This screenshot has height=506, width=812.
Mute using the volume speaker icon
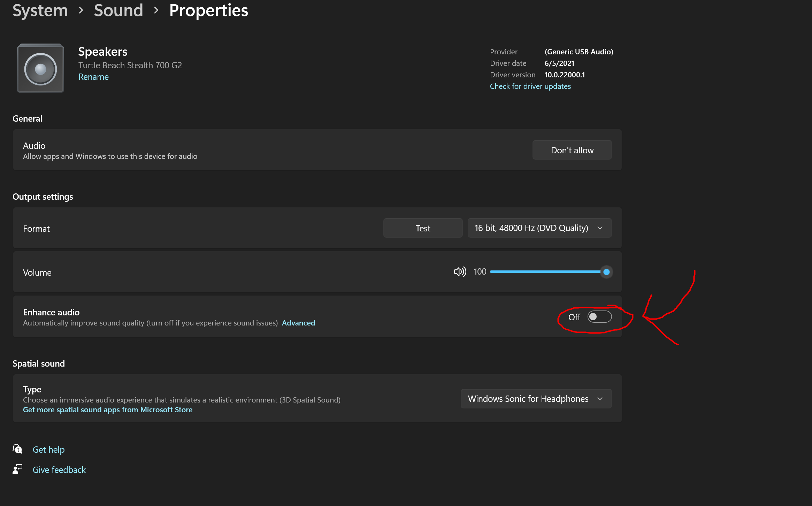(460, 272)
